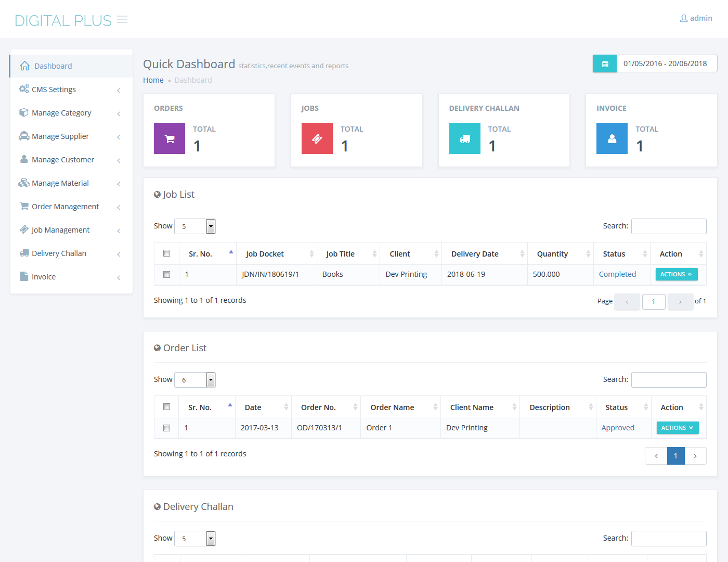728x562 pixels.
Task: Open the Job Management menu
Action: pyautogui.click(x=71, y=230)
